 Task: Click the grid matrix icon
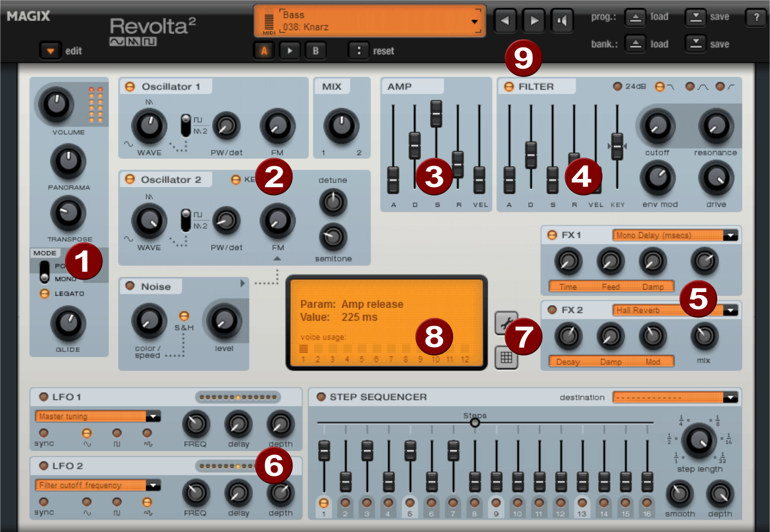pos(506,357)
